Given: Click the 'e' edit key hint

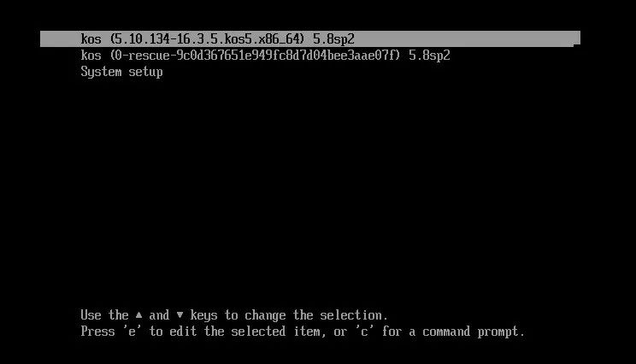Looking at the screenshot, I should [132, 332].
